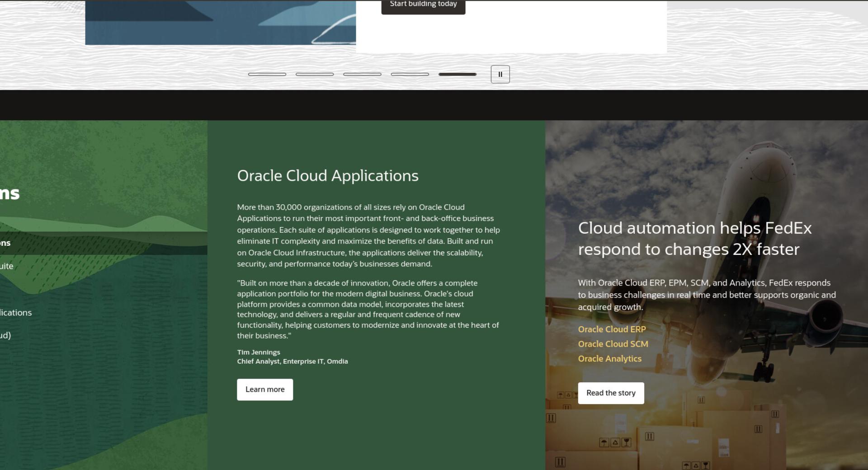
Task: Select the partially visible 'lications' tab
Action: point(16,313)
